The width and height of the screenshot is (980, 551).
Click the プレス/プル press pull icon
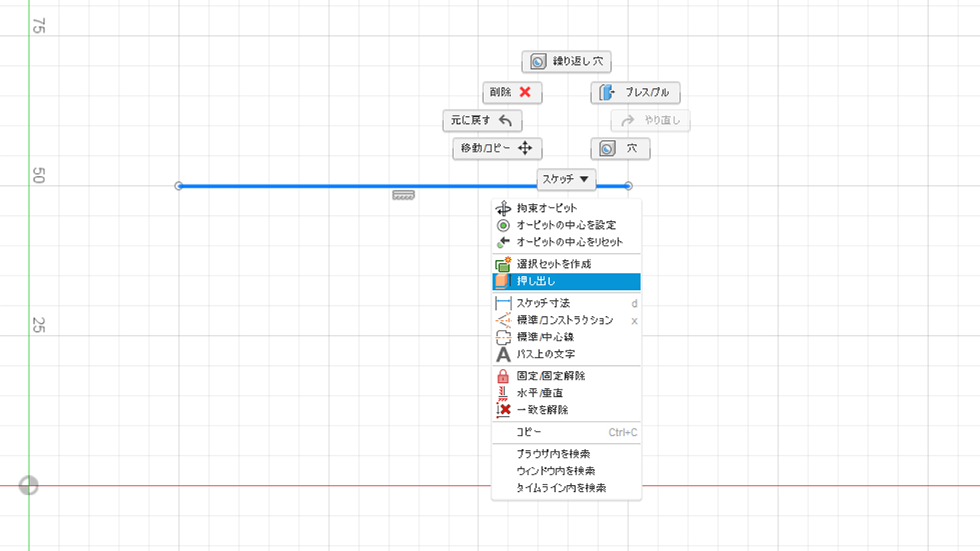click(x=606, y=93)
